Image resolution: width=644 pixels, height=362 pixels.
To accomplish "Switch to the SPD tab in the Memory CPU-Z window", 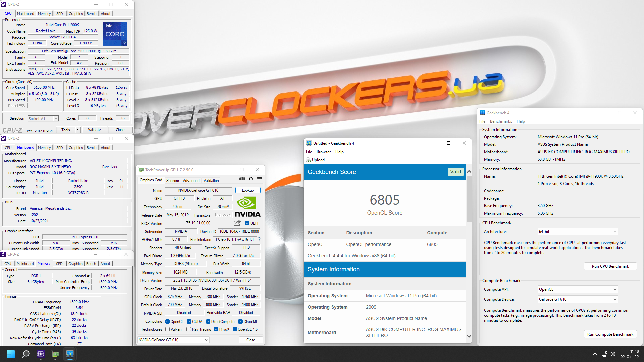I will [x=59, y=264].
